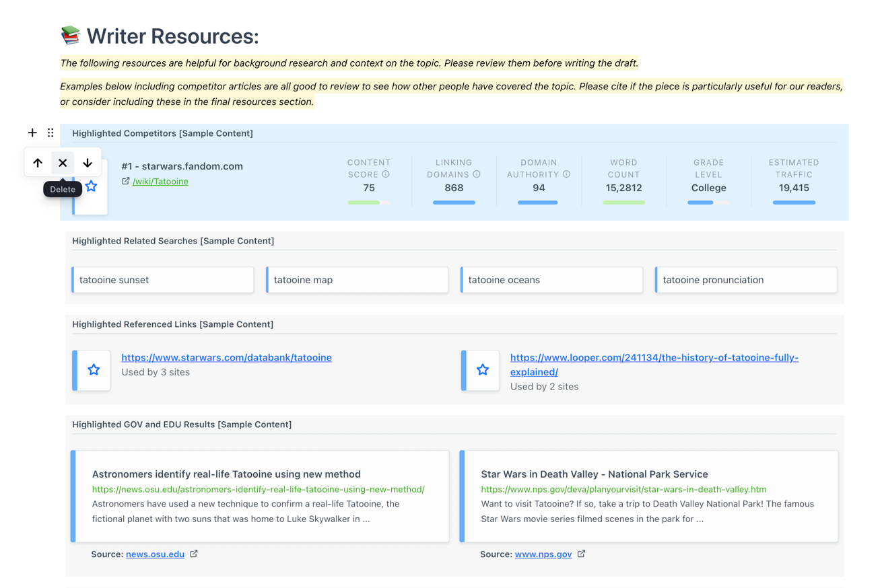Toggle star for looper.com reference link
The width and height of the screenshot is (882, 588).
483,369
